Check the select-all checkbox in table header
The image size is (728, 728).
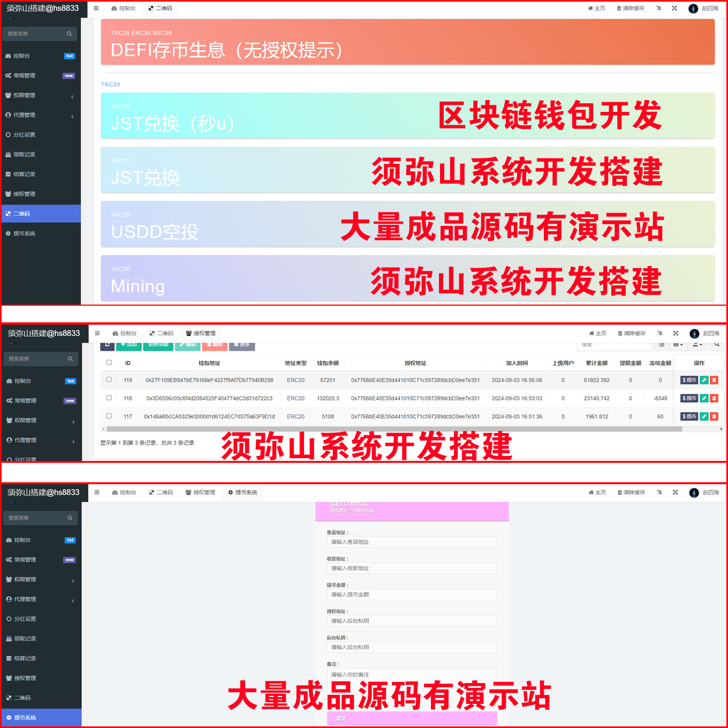tap(109, 362)
